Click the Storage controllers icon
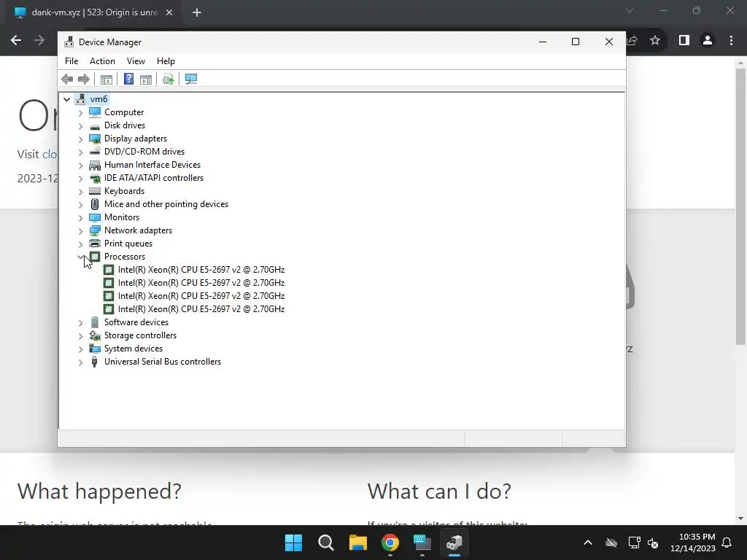 95,335
